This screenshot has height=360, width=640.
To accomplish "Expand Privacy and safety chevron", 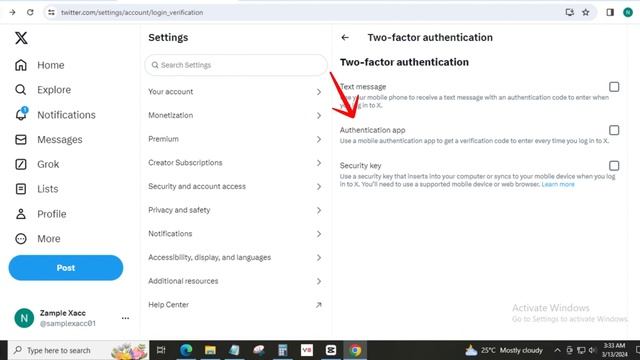I will 319,210.
